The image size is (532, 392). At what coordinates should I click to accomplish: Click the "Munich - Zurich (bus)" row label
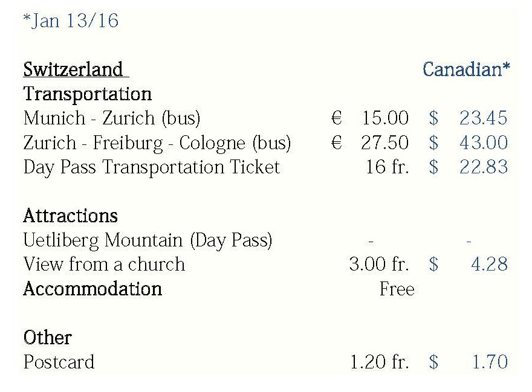tap(112, 118)
